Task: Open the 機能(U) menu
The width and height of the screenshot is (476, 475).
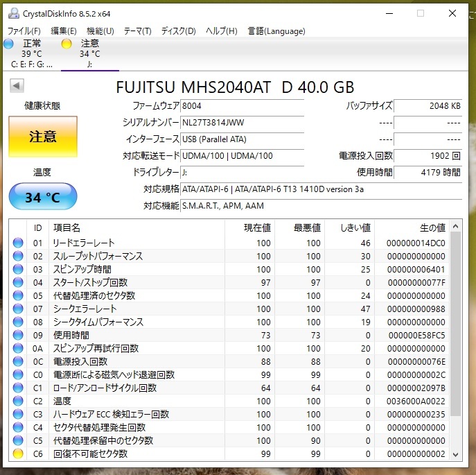Action: tap(100, 31)
